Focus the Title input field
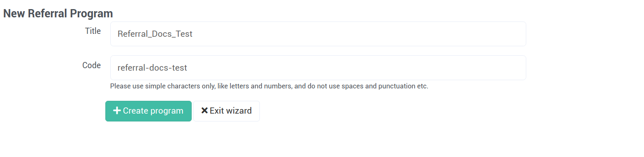Viewport: 644px width, 157px height. [x=318, y=34]
